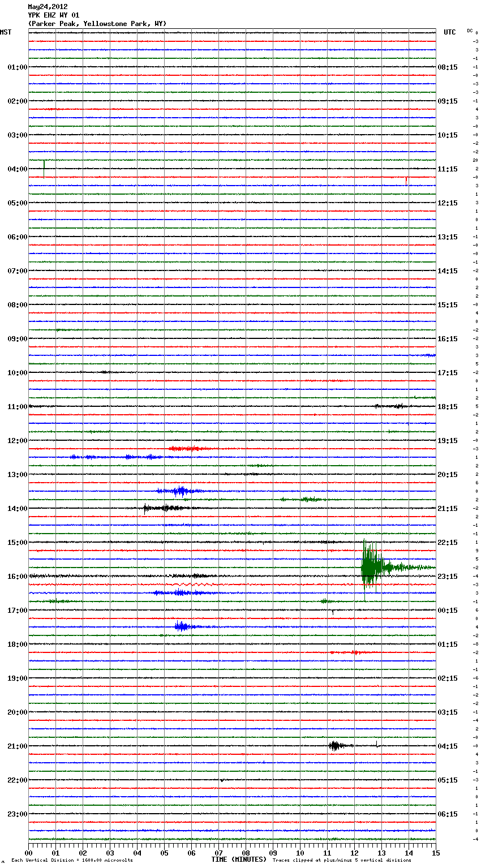Click the 08:15 UTC time label
Screen dimensions: 481x868
click(x=448, y=67)
